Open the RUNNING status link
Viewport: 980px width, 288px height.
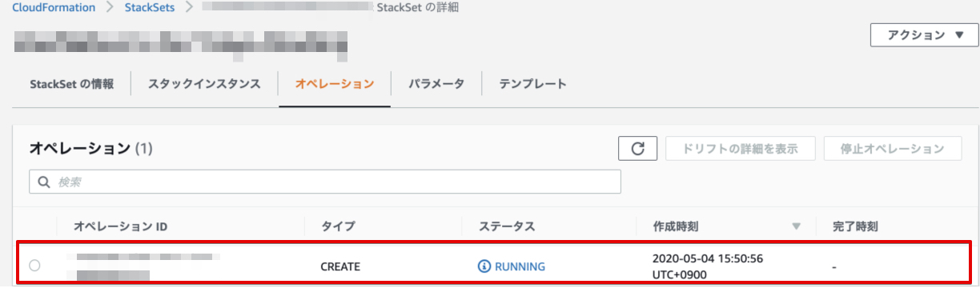(520, 266)
